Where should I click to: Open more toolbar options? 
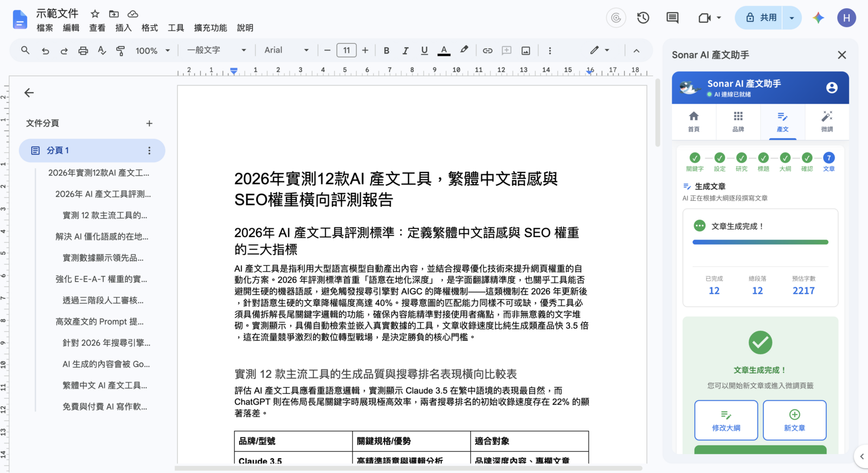[x=550, y=50]
